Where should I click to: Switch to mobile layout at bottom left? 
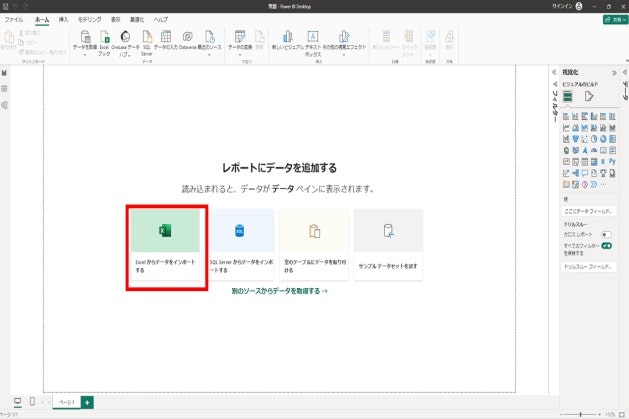pyautogui.click(x=32, y=401)
